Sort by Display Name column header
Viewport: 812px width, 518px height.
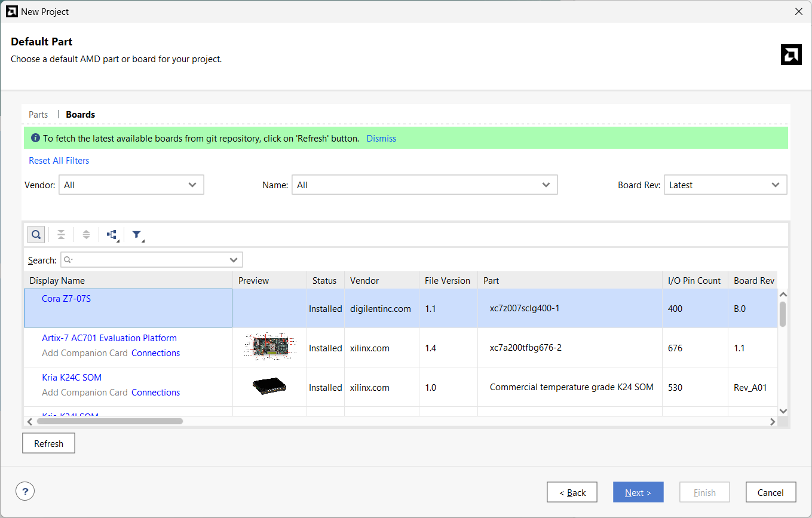[x=128, y=281]
